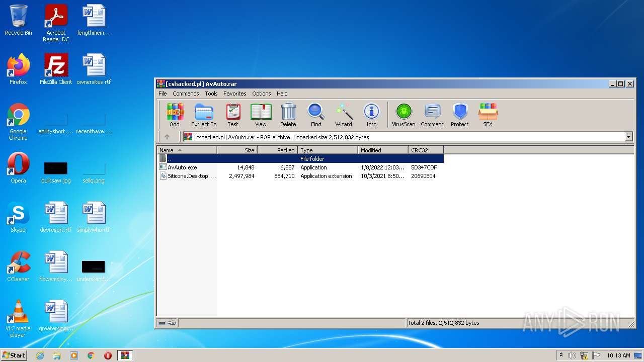
Task: Click the Add toolbar icon in WinRAR
Action: 175,115
